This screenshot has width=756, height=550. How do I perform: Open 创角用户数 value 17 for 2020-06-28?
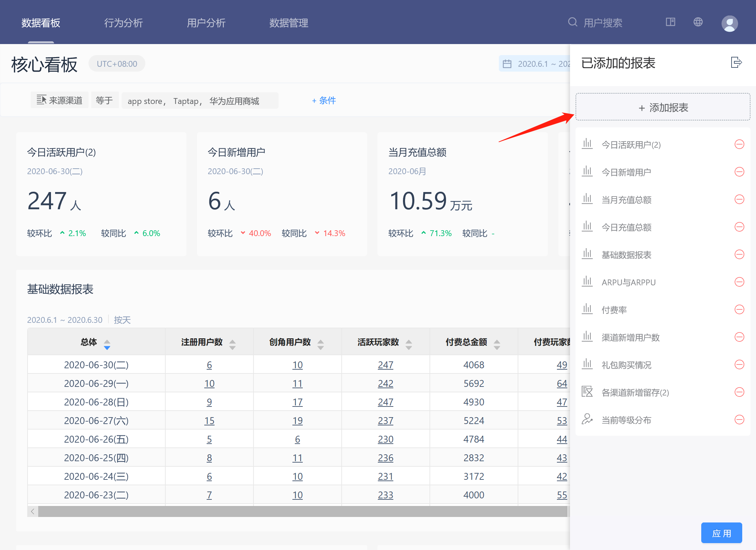[x=297, y=402]
